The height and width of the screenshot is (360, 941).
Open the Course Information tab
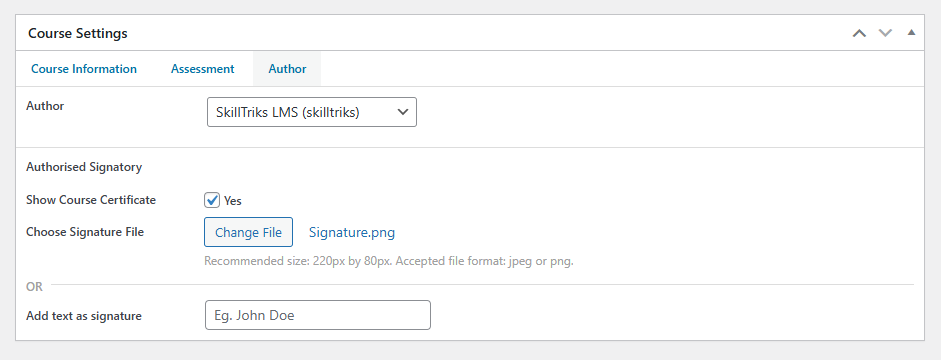point(84,69)
